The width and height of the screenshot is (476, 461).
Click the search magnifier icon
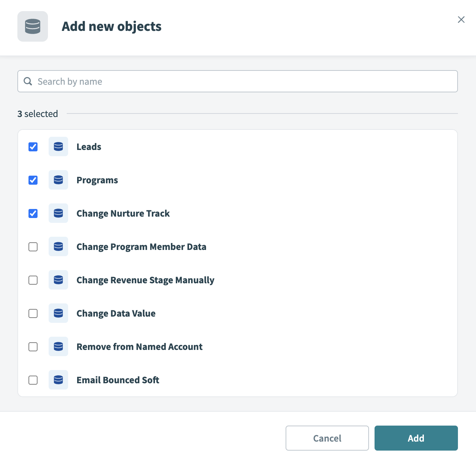(28, 81)
